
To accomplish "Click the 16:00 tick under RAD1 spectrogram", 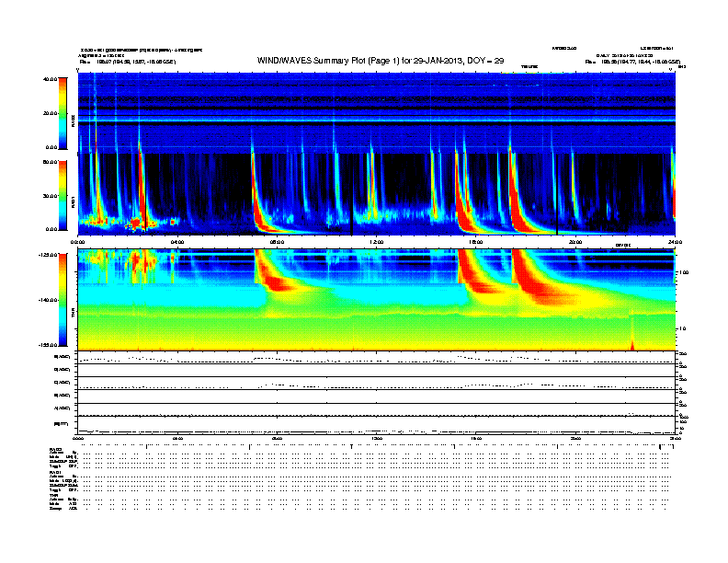I will 476,242.
